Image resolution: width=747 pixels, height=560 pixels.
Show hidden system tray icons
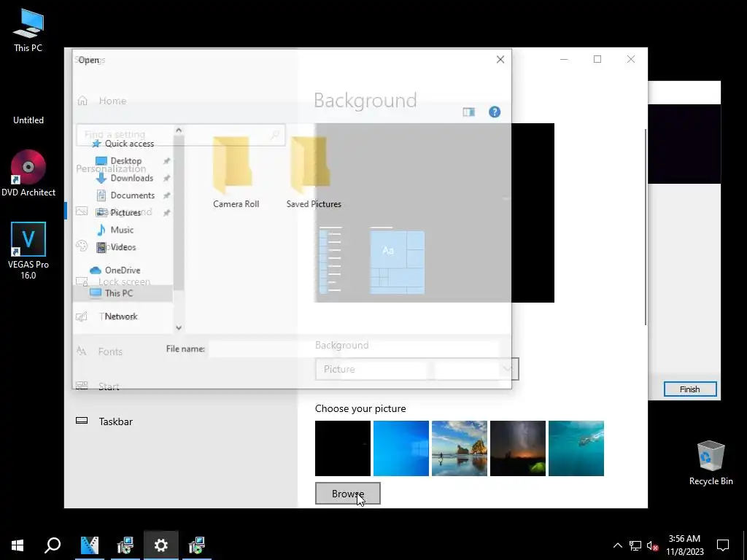coord(617,545)
